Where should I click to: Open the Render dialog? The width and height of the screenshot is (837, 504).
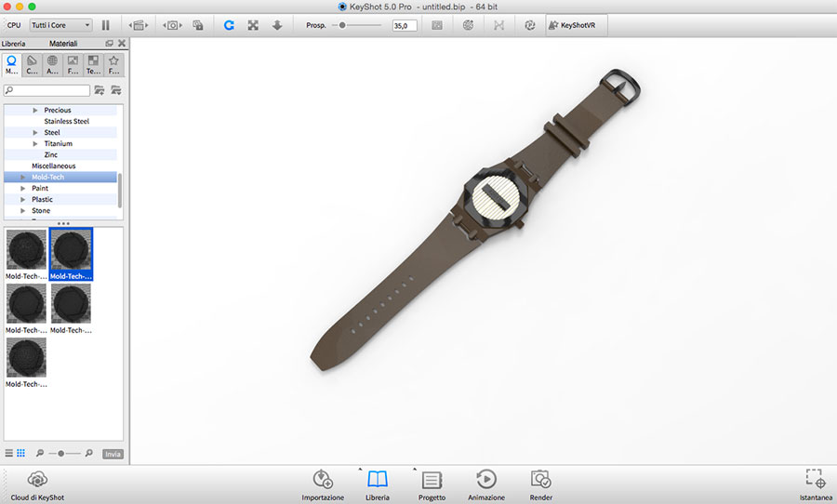click(540, 485)
